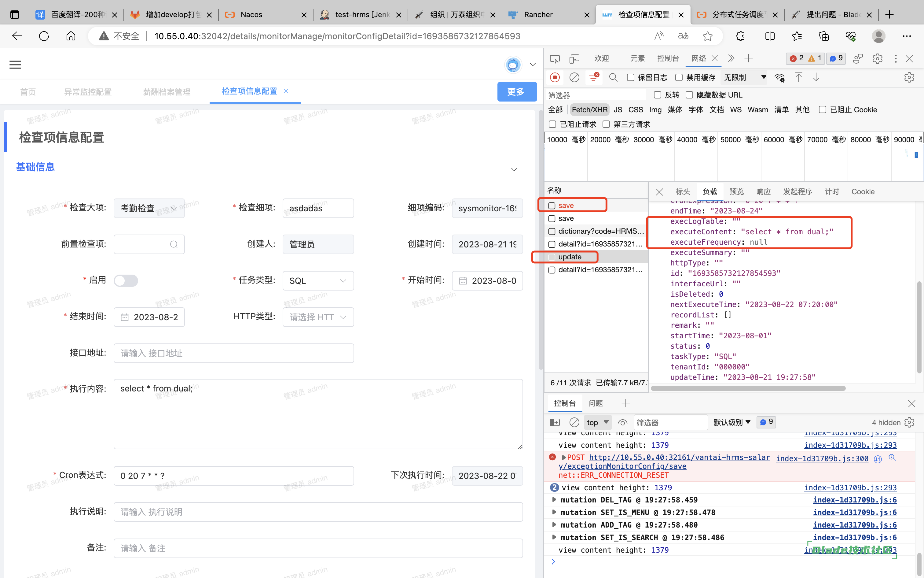
Task: Clear the network log
Action: tap(574, 78)
